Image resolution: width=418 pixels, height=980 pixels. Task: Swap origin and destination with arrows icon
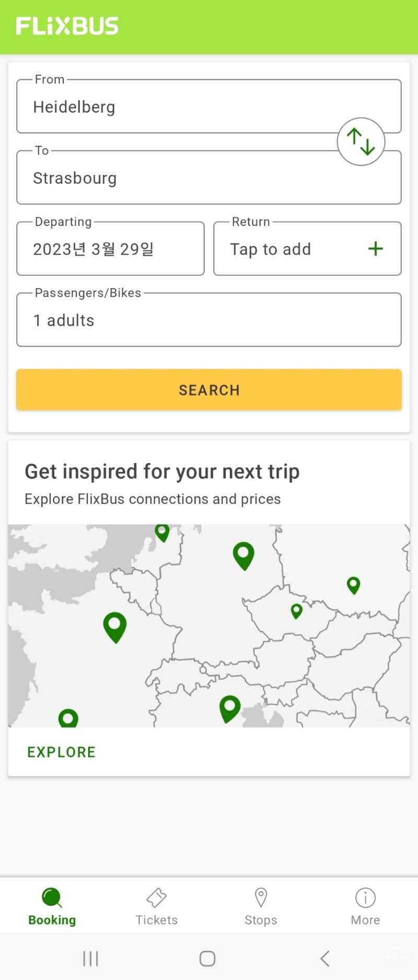pos(361,141)
